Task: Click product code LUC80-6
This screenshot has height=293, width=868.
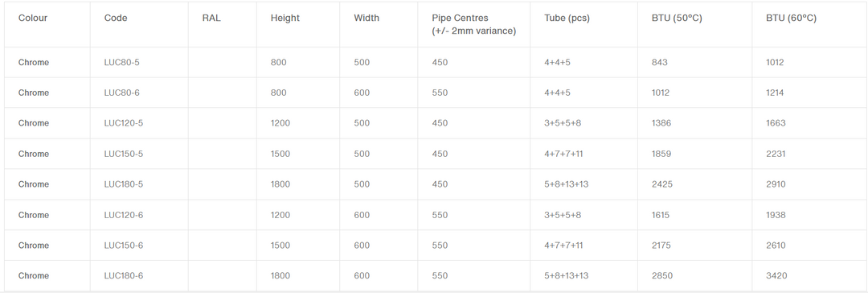Action: tap(122, 93)
